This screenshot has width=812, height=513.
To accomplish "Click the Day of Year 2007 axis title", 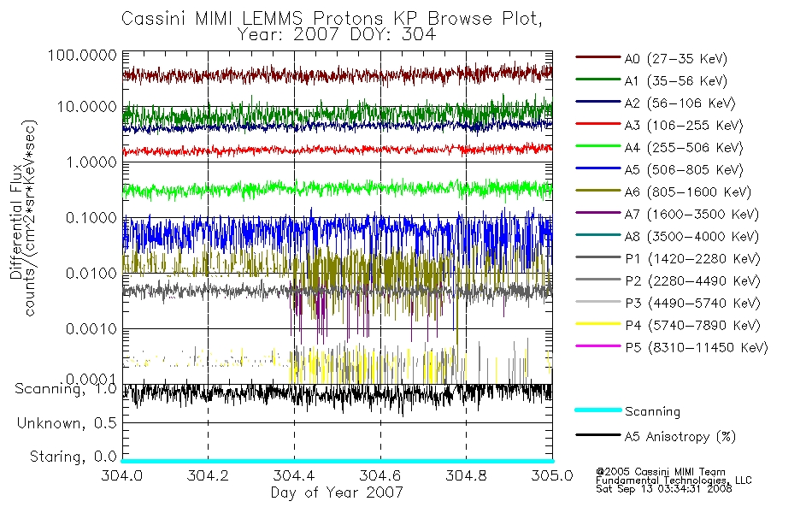I will click(337, 492).
